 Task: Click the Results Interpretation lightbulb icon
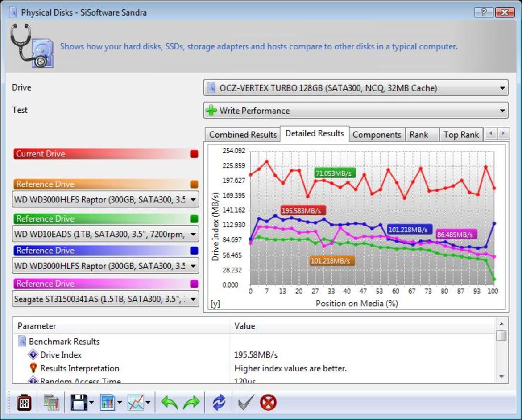click(x=33, y=368)
